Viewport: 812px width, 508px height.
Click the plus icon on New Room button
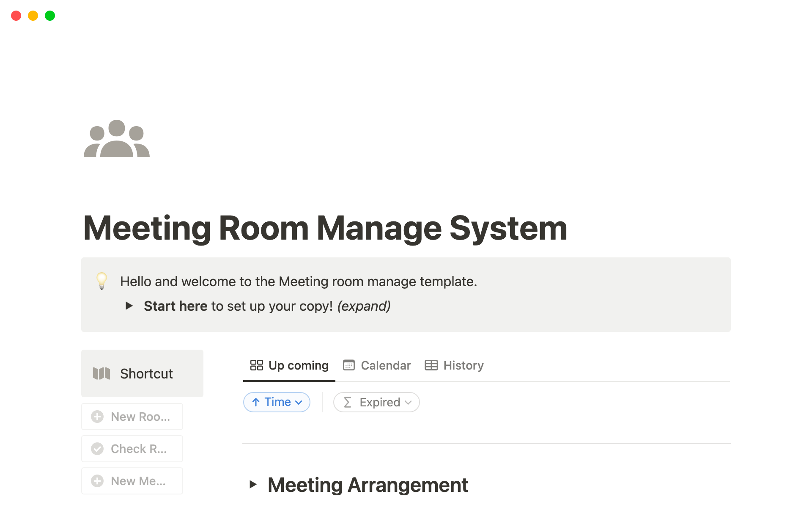click(97, 417)
